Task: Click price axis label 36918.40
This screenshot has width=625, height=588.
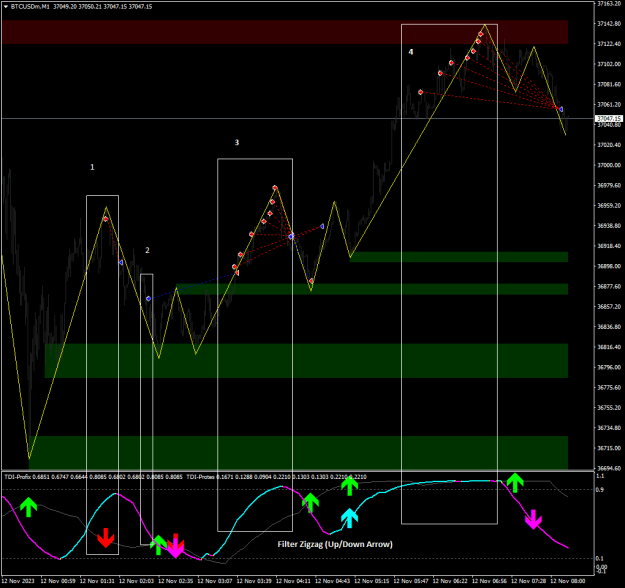Action: (609, 246)
